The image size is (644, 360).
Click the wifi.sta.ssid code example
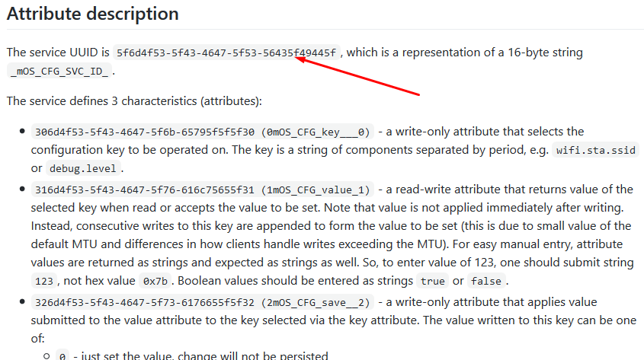[x=595, y=150]
